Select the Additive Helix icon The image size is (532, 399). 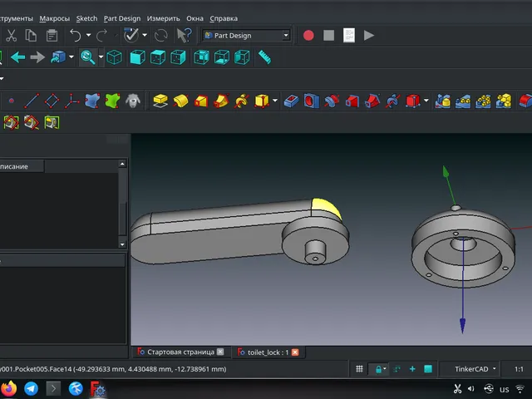(241, 101)
